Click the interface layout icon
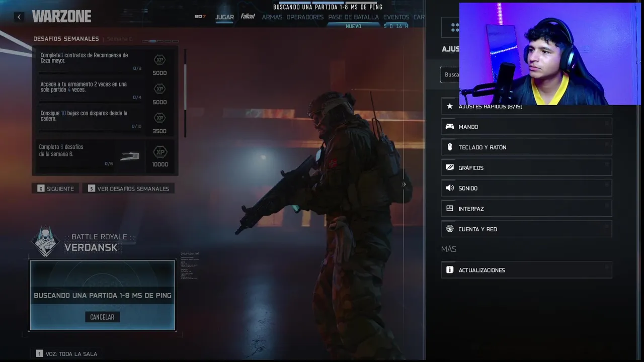Viewport: 644px width, 362px height. tap(450, 209)
